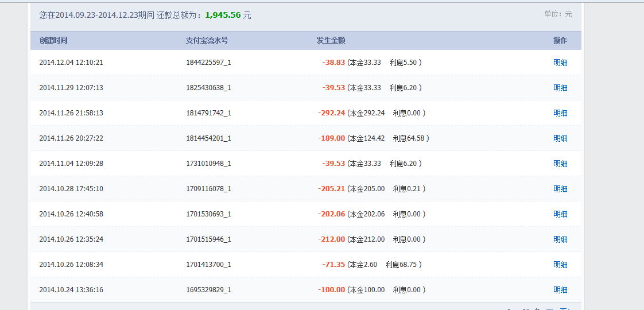Click the 创建时间 column header
The width and height of the screenshot is (644, 310).
(x=53, y=41)
